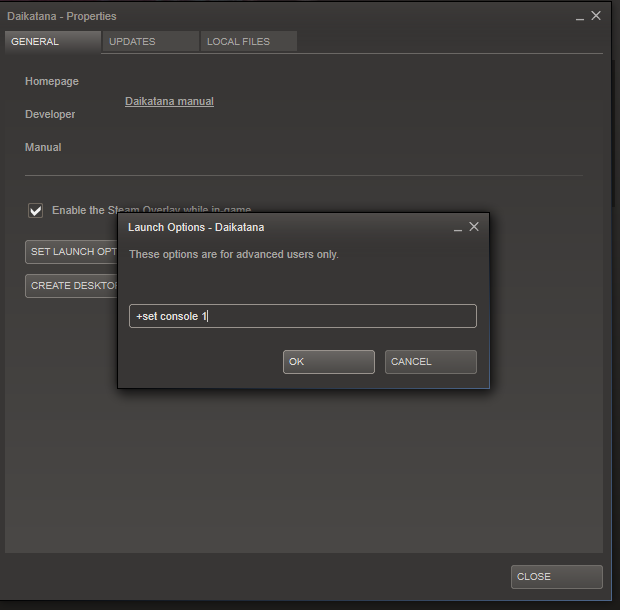Viewport: 620px width, 610px height.
Task: Open the LOCAL FILES tab
Action: click(249, 42)
